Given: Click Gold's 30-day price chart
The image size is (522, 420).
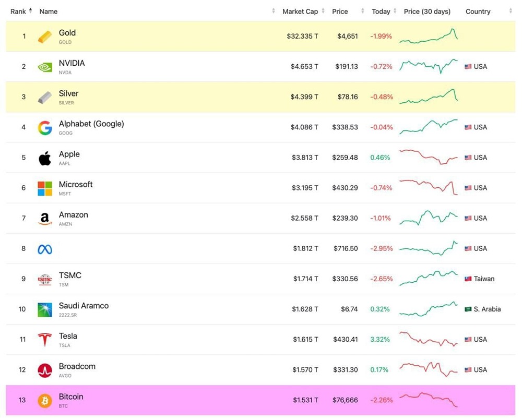Looking at the screenshot, I should (x=429, y=37).
